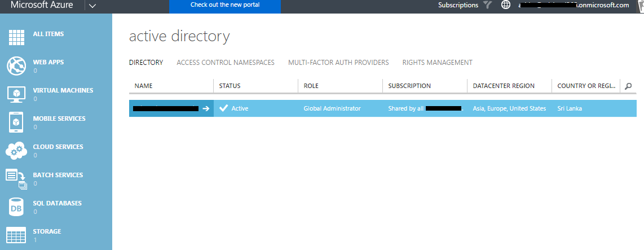Expand the Microsoft Azure chevron dropdown
644x250 pixels.
pyautogui.click(x=92, y=6)
